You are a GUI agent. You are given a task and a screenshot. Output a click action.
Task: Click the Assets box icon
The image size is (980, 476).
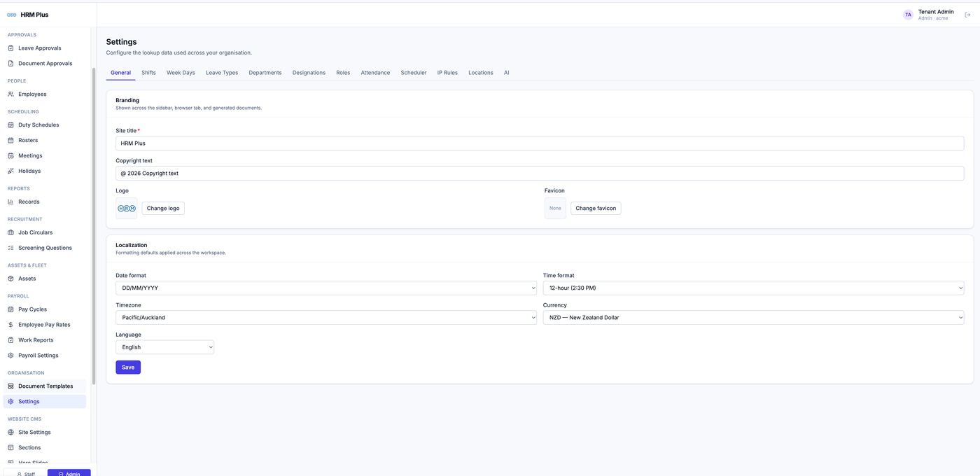tap(10, 279)
